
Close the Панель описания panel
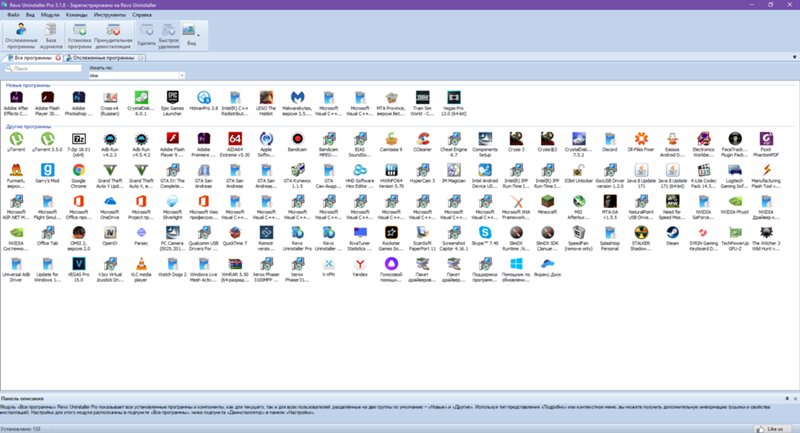[x=795, y=398]
